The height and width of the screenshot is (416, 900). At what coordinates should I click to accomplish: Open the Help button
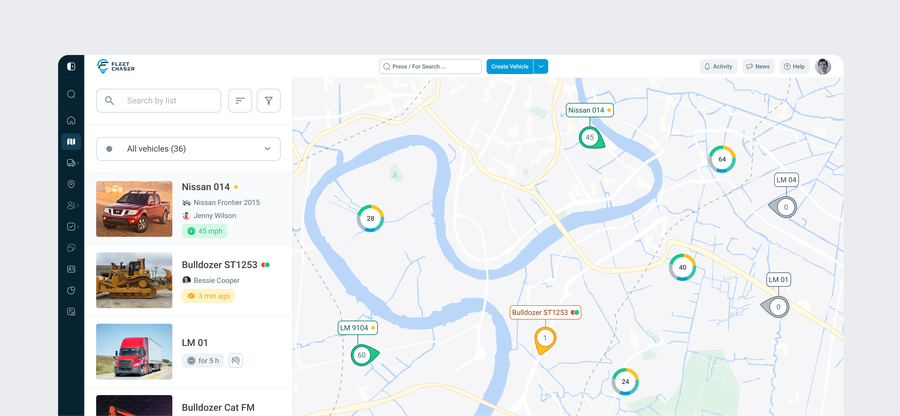(x=794, y=67)
